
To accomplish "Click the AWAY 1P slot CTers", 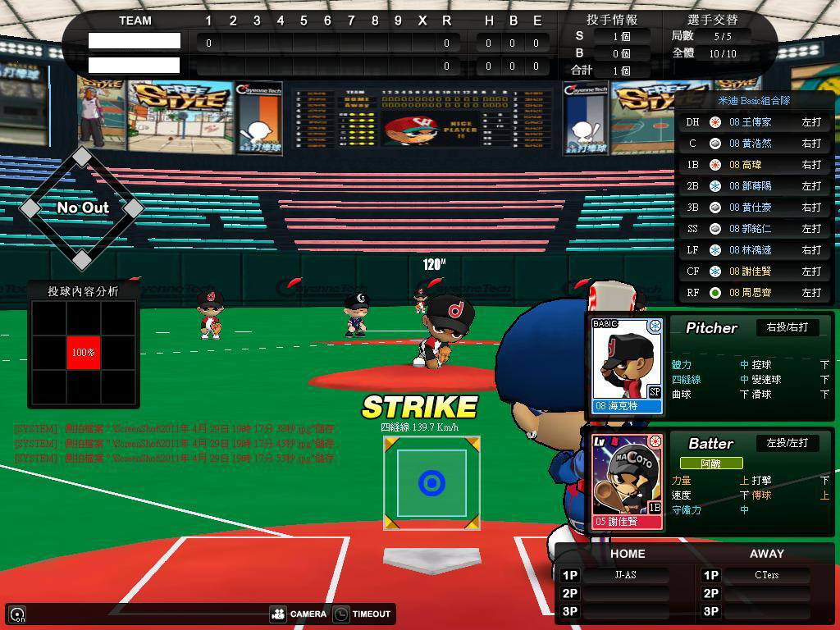I will [767, 575].
